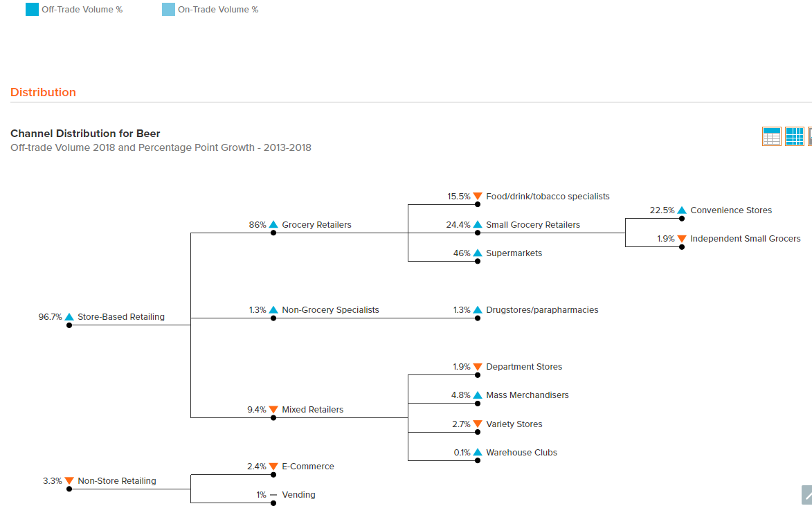Image resolution: width=812 pixels, height=515 pixels.
Task: Click the Off-trade Volume 2018 subtitle text
Action: [161, 147]
